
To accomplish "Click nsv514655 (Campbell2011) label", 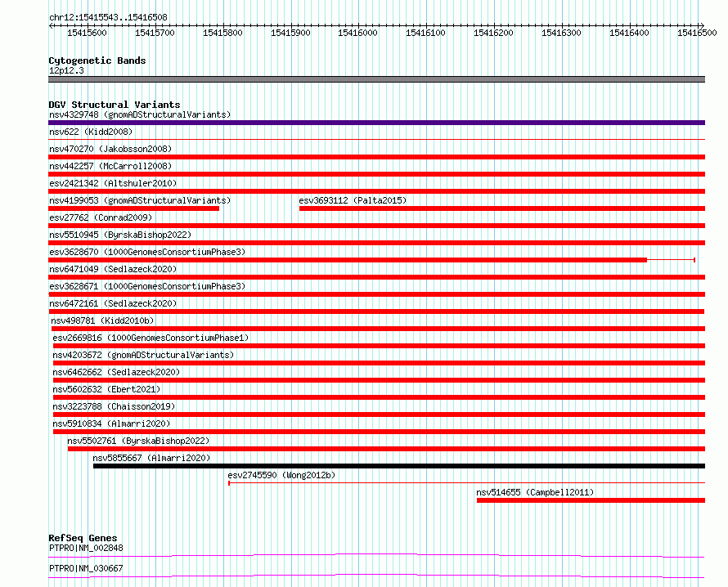I will (535, 492).
